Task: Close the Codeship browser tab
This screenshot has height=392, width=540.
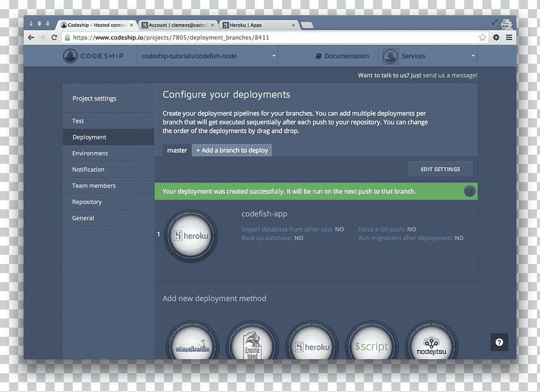Action: click(x=131, y=25)
